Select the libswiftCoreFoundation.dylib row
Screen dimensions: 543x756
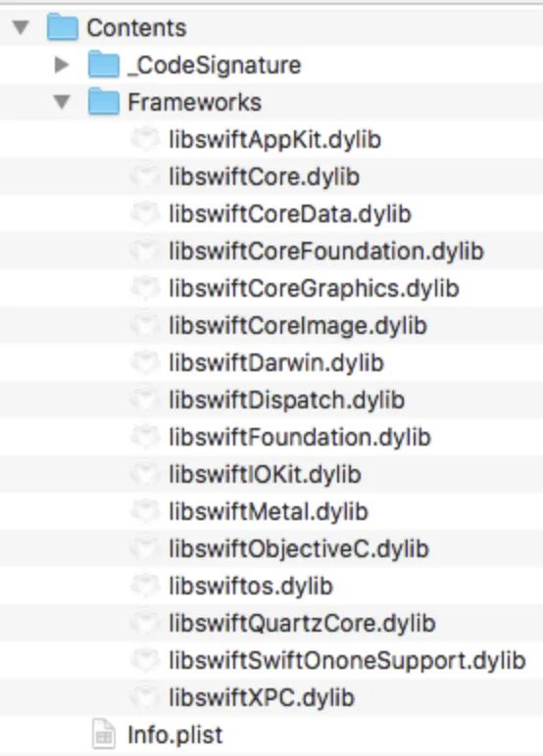point(271,251)
